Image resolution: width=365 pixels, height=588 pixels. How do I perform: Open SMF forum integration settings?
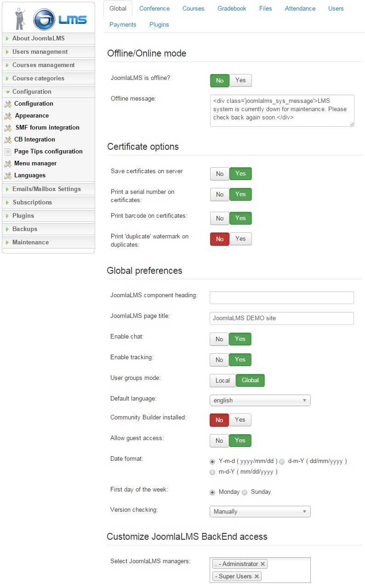[x=47, y=128]
